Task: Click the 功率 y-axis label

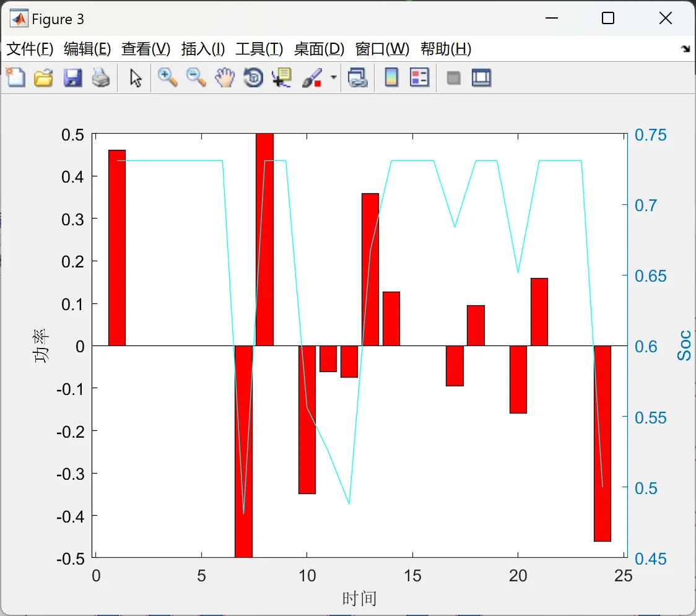Action: point(41,345)
